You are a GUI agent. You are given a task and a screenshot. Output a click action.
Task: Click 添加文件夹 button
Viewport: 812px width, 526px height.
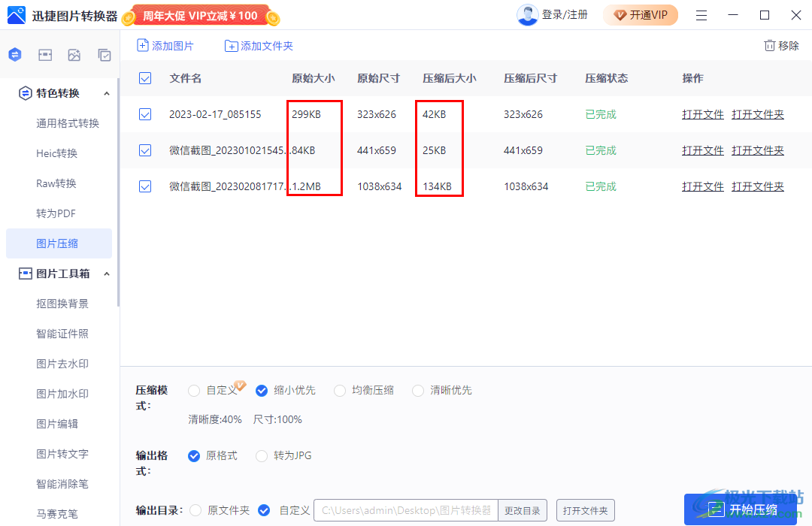259,46
